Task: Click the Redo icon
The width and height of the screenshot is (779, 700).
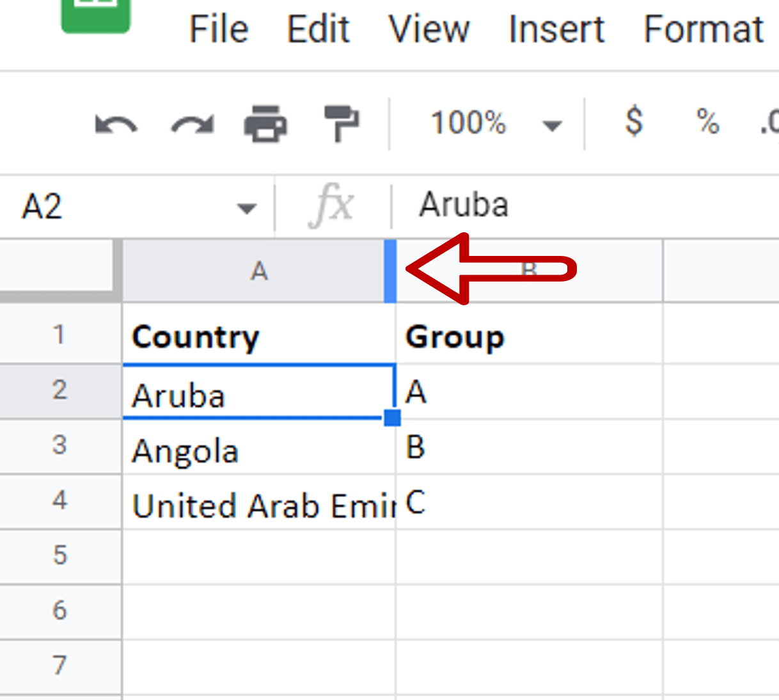Action: 192,123
